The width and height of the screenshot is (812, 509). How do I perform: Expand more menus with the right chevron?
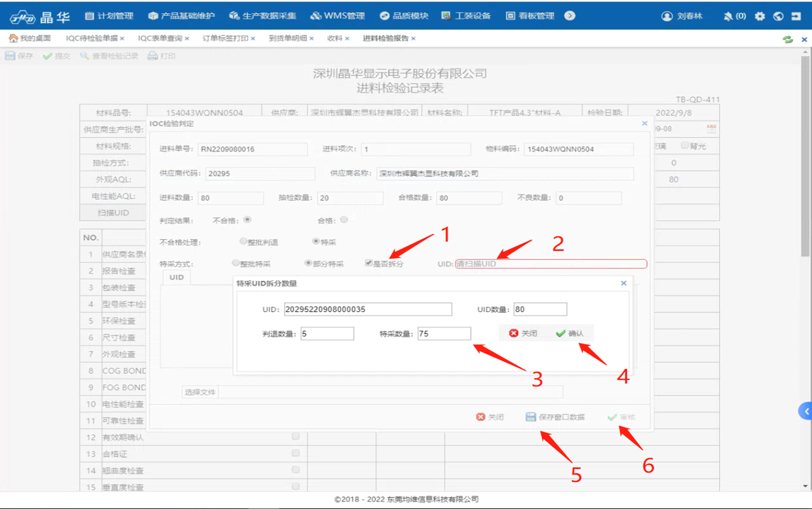pos(570,16)
